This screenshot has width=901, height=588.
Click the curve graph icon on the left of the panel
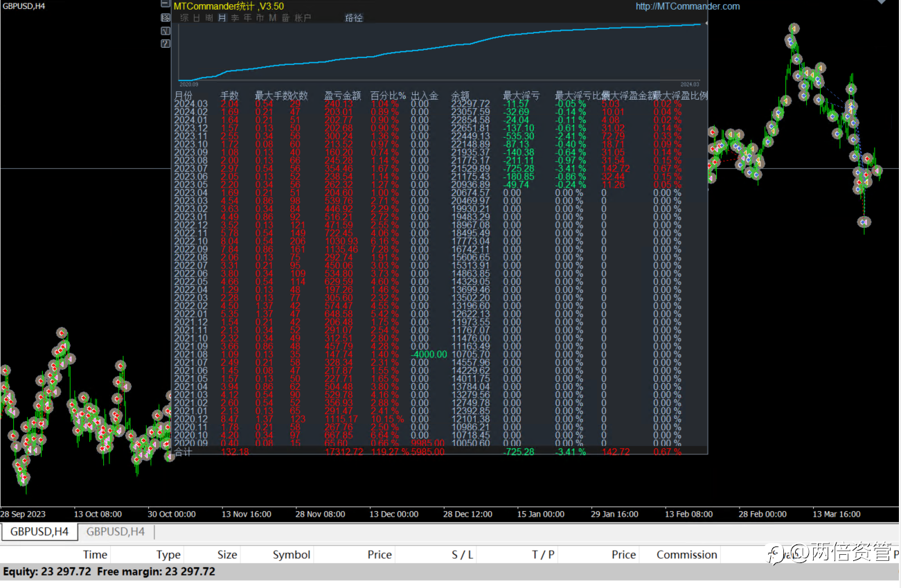(166, 30)
